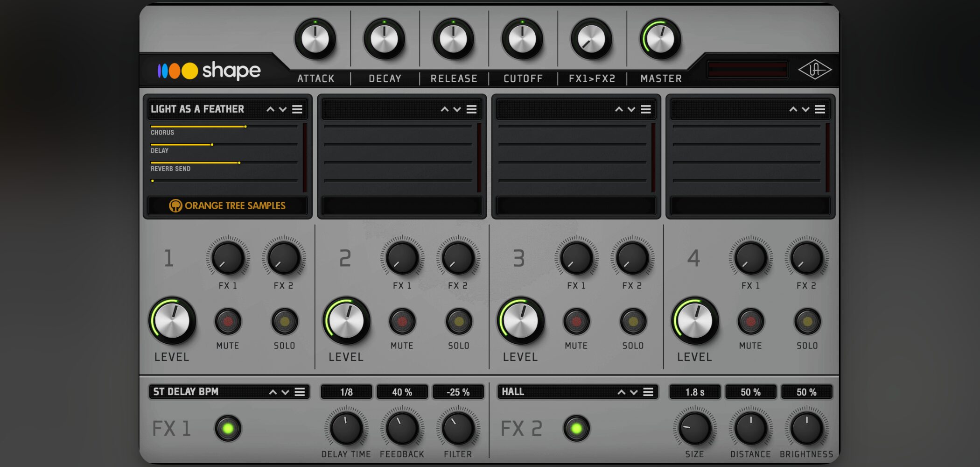Open the layer 4 slot menu icon
The height and width of the screenshot is (467, 980).
pyautogui.click(x=820, y=109)
